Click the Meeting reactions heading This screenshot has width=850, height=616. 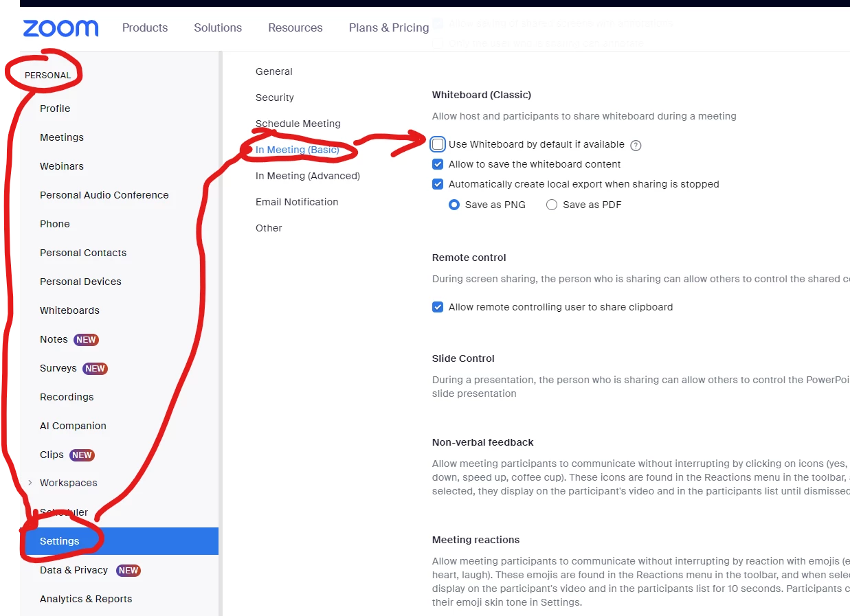tap(476, 540)
